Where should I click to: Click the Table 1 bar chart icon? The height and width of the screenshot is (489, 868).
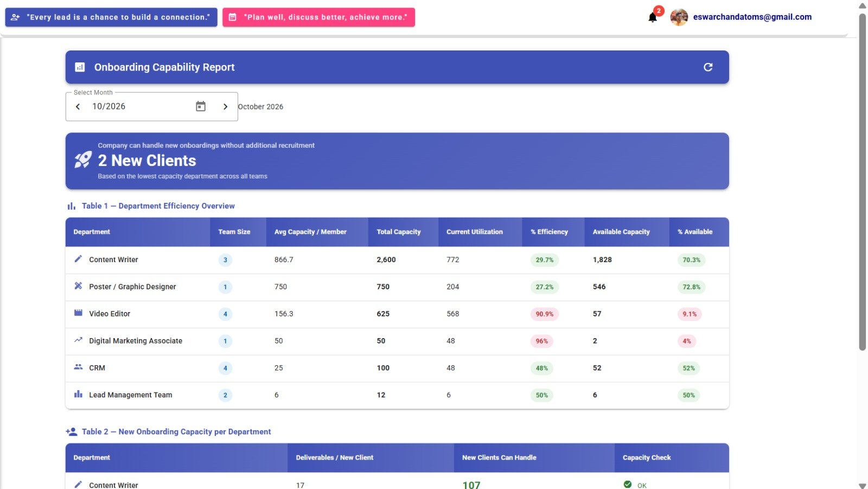click(x=71, y=206)
